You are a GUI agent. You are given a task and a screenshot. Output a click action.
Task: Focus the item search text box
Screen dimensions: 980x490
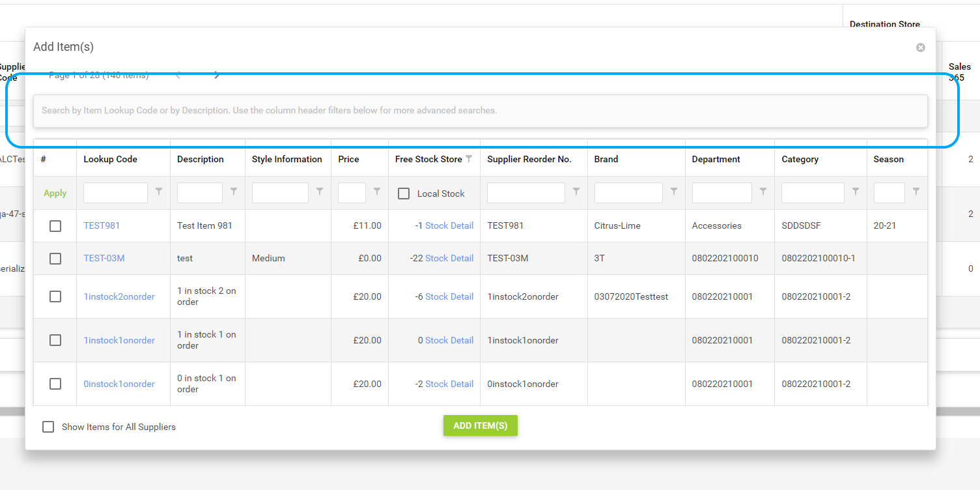coord(480,111)
